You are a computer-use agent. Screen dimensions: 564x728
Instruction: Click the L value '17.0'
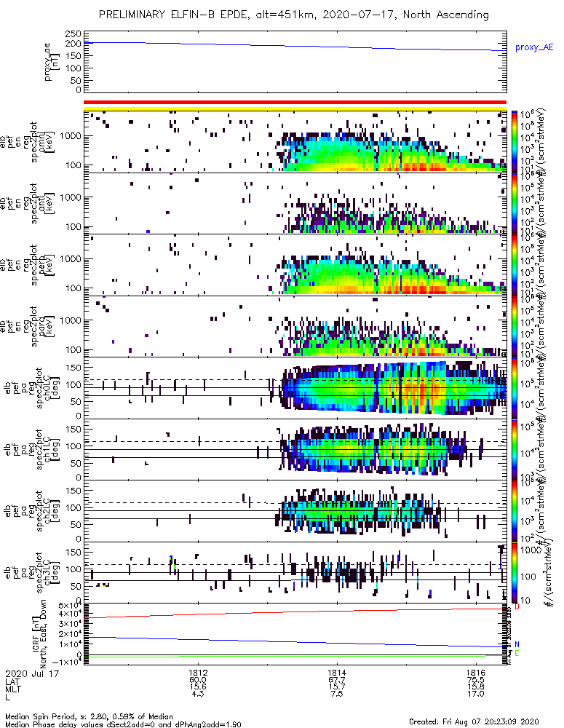476,694
